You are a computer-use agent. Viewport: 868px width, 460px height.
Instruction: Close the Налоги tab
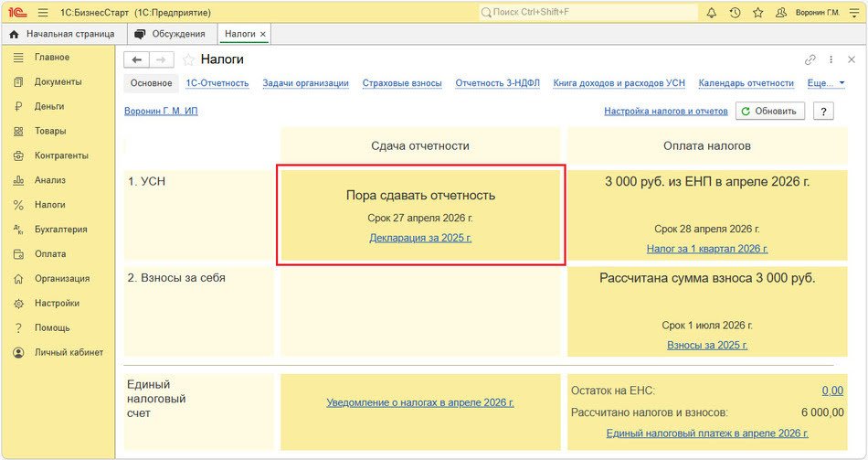click(263, 35)
